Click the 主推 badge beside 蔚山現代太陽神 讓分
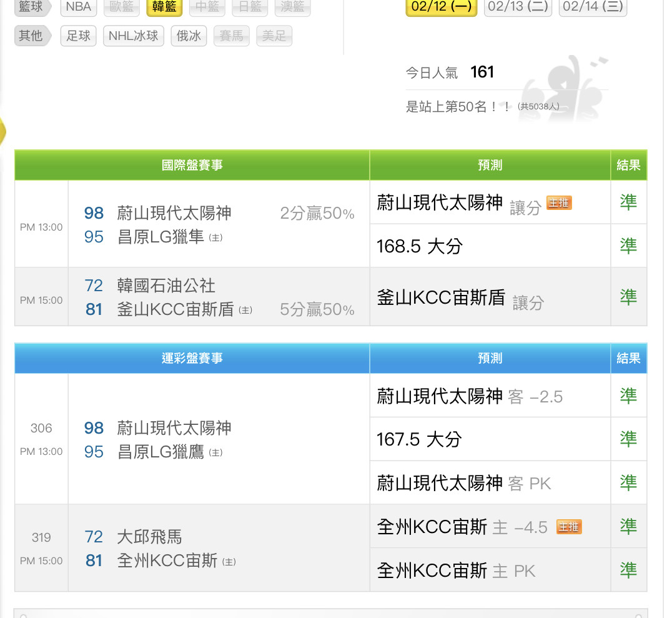672x618 pixels. (559, 202)
